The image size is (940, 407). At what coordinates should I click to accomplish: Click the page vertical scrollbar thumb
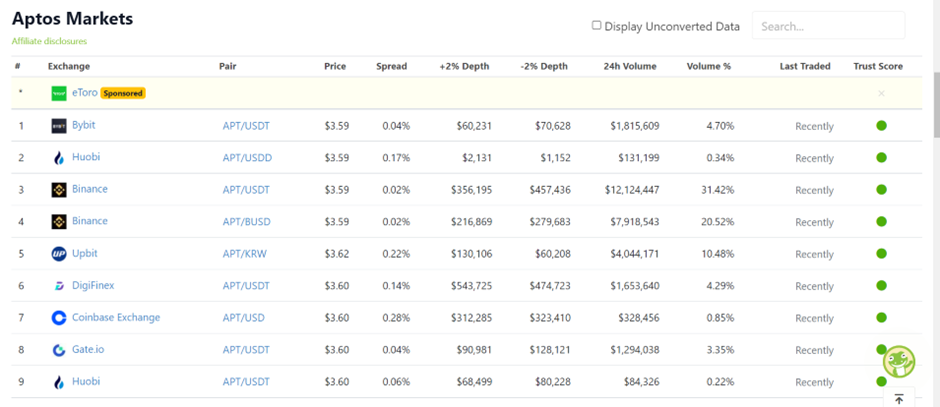936,105
